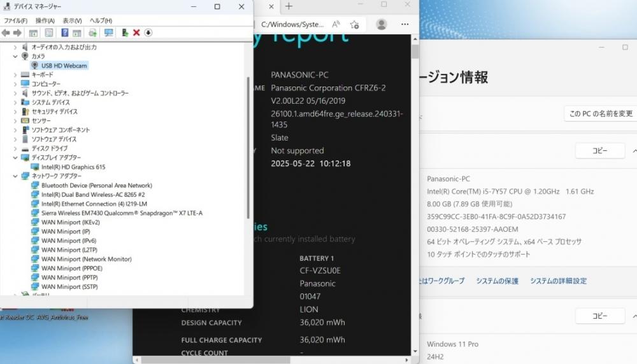Image resolution: width=637 pixels, height=364 pixels.
Task: Open the Edge profile avatar icon
Action: (x=381, y=24)
